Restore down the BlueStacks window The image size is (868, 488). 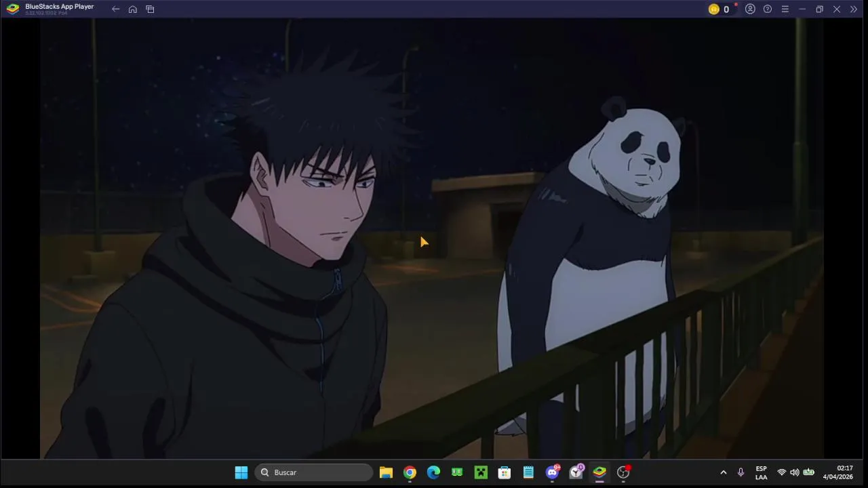pyautogui.click(x=819, y=9)
